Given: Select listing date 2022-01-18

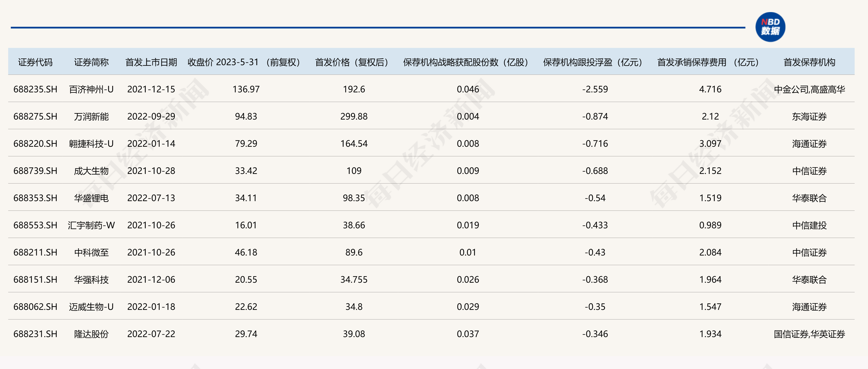Looking at the screenshot, I should tap(151, 307).
